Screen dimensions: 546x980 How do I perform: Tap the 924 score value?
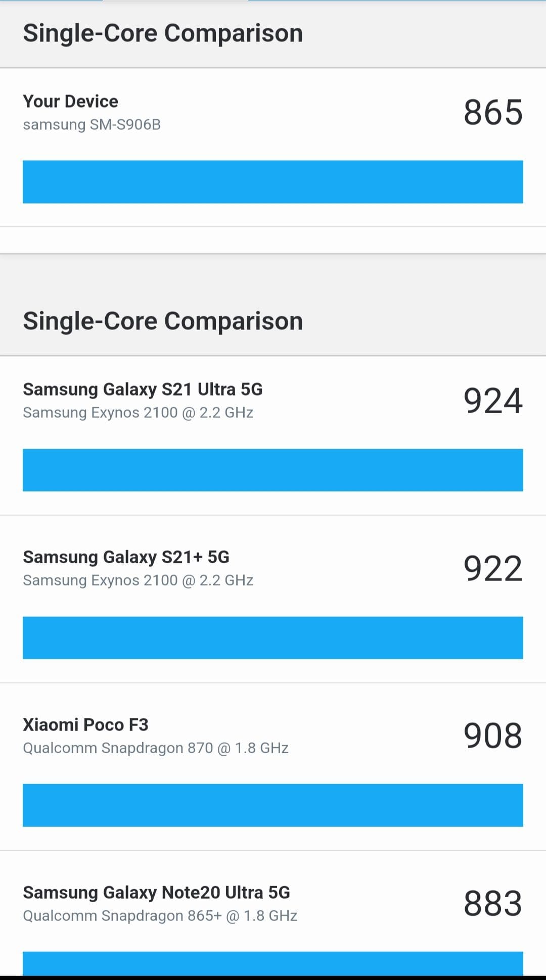pyautogui.click(x=493, y=401)
